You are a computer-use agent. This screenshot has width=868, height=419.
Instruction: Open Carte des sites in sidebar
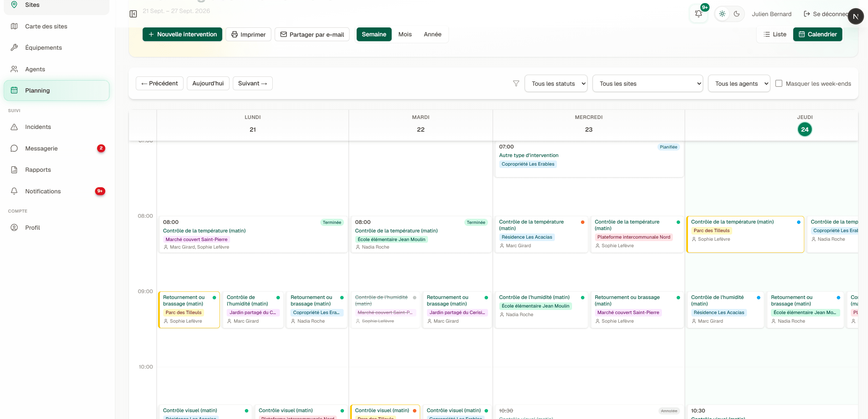(57, 26)
